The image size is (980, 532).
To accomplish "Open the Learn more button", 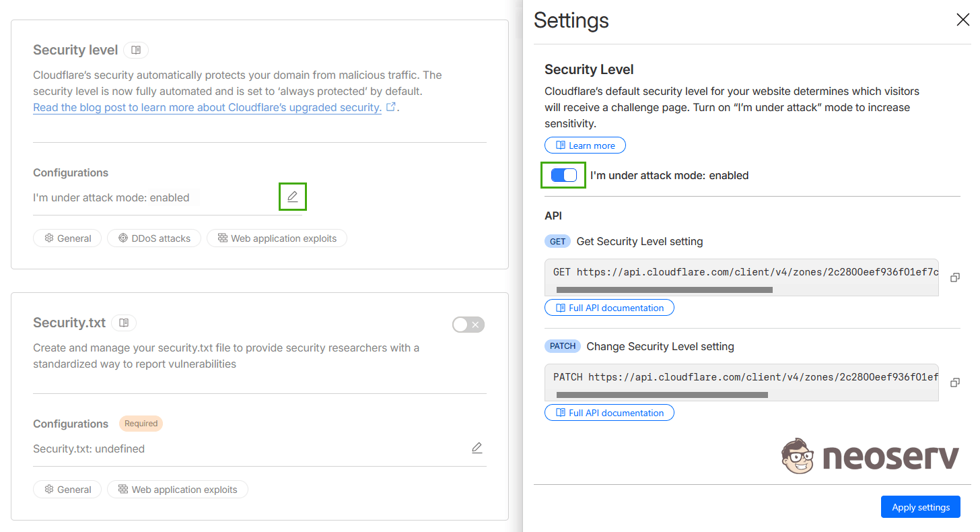I will [x=585, y=145].
